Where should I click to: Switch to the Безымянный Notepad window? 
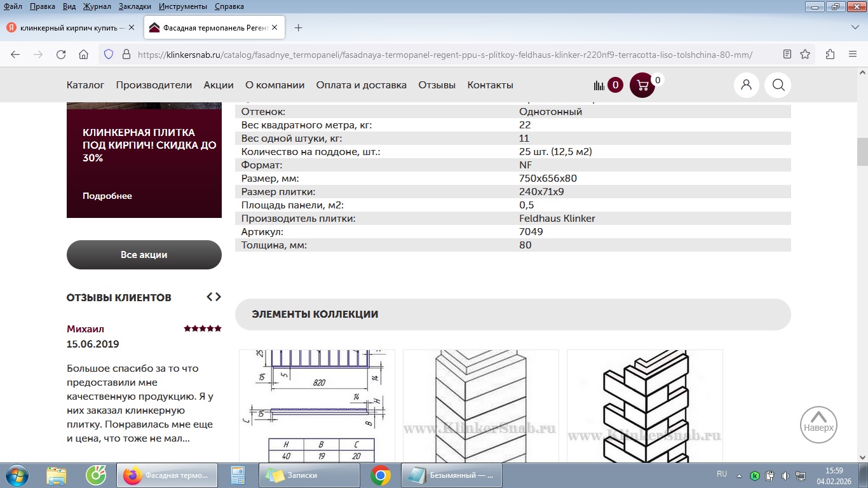452,475
